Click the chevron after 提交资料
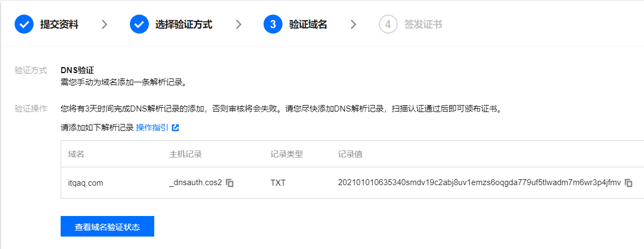The width and height of the screenshot is (644, 249). click(x=104, y=25)
